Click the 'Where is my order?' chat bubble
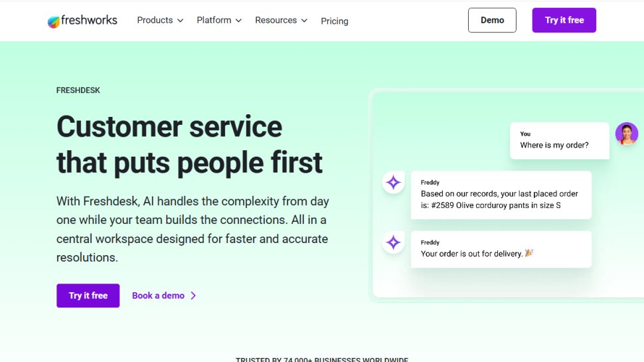The height and width of the screenshot is (362, 644). 560,141
